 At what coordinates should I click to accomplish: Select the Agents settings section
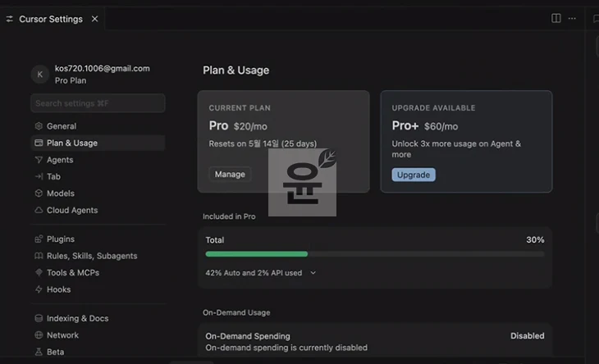98,160
